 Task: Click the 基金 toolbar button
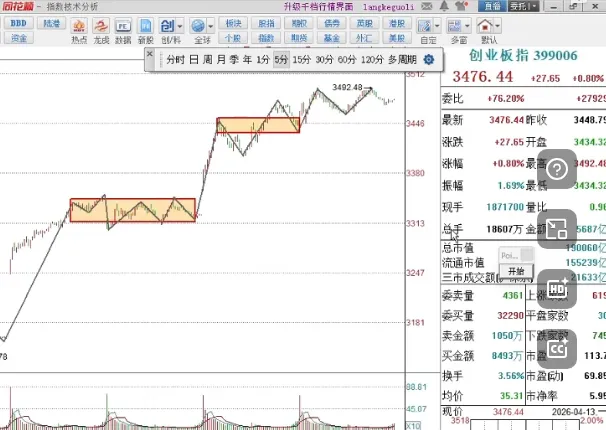coord(332,38)
